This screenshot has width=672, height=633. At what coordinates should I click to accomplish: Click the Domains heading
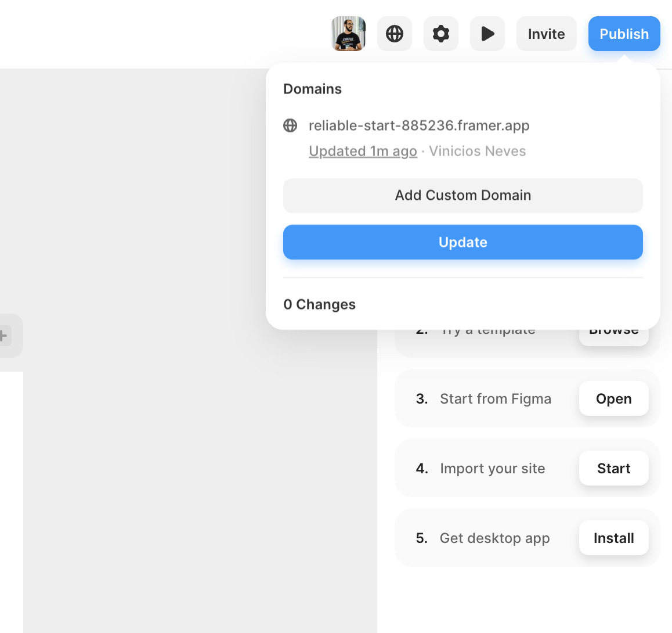[312, 89]
